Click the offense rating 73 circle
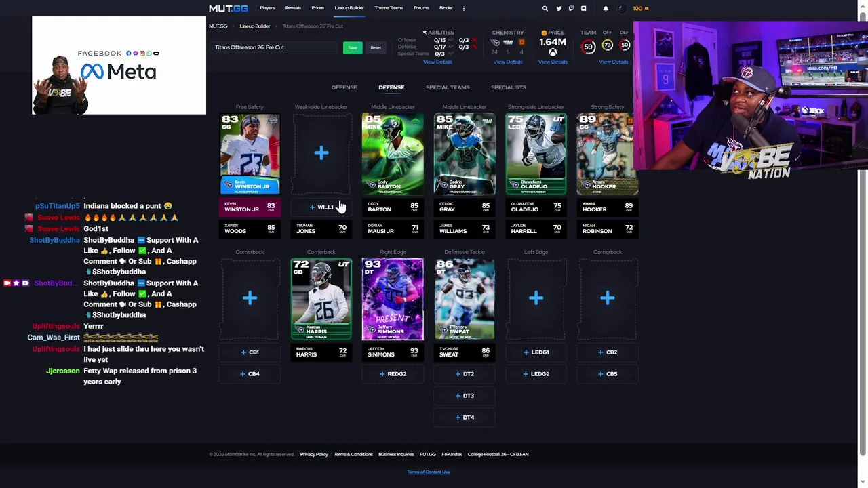The width and height of the screenshot is (868, 488). pyautogui.click(x=607, y=45)
